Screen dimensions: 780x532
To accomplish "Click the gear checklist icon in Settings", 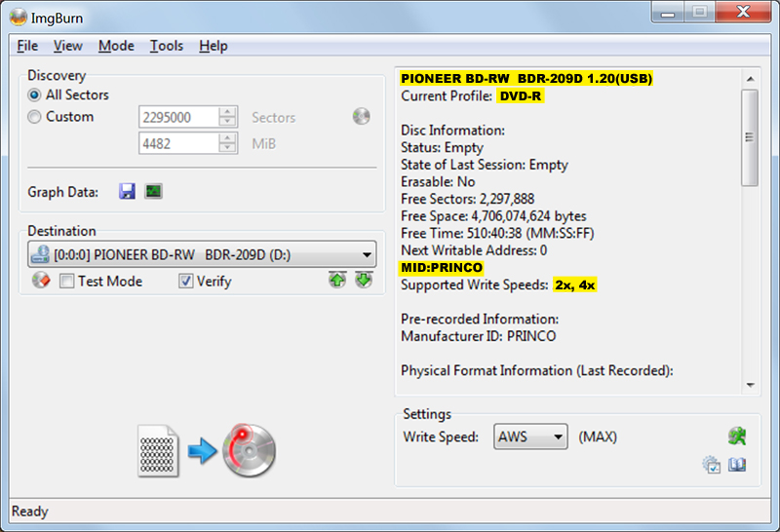I will tap(712, 466).
